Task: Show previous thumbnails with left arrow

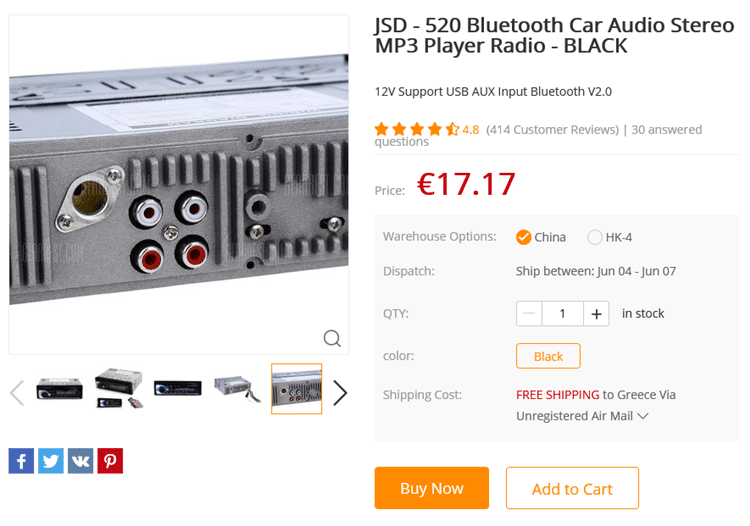Action: pyautogui.click(x=17, y=393)
